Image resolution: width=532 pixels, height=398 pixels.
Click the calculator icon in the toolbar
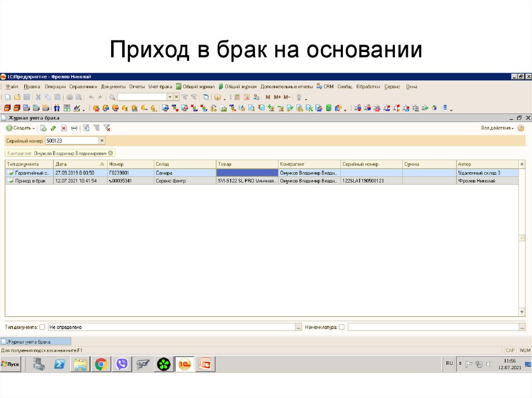(237, 97)
